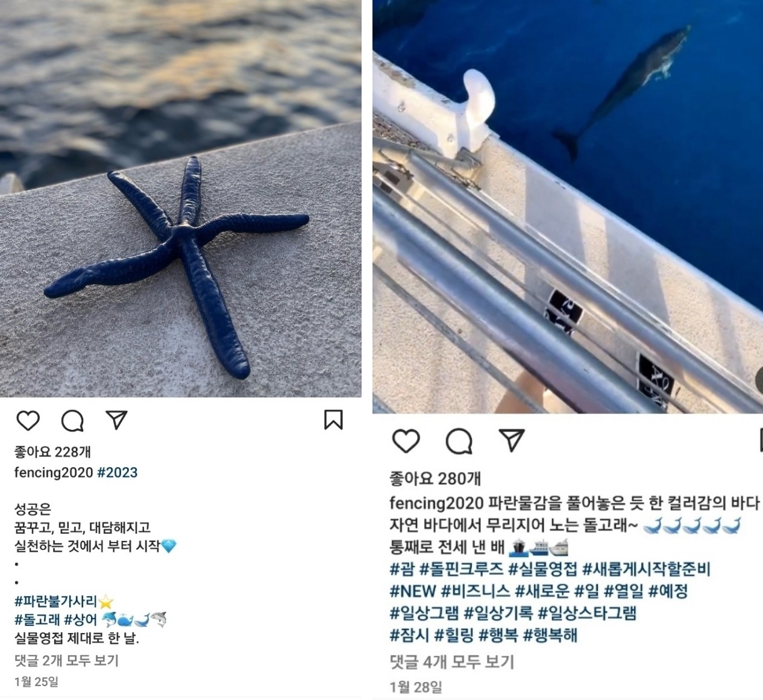763x700 pixels.
Task: Open fencing2020 profile from dolphin caption
Action: pos(436,503)
